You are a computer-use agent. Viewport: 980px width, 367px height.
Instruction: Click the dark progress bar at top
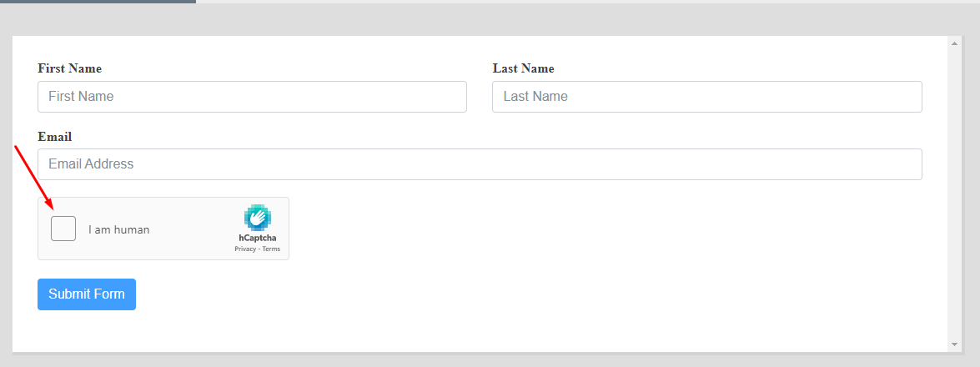click(98, 2)
